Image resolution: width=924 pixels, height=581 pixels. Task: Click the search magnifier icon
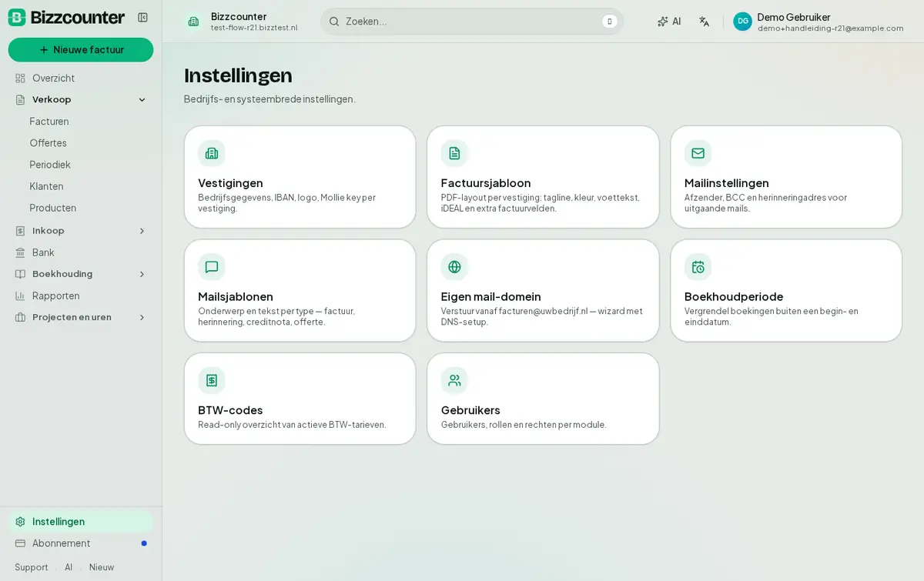(x=334, y=22)
